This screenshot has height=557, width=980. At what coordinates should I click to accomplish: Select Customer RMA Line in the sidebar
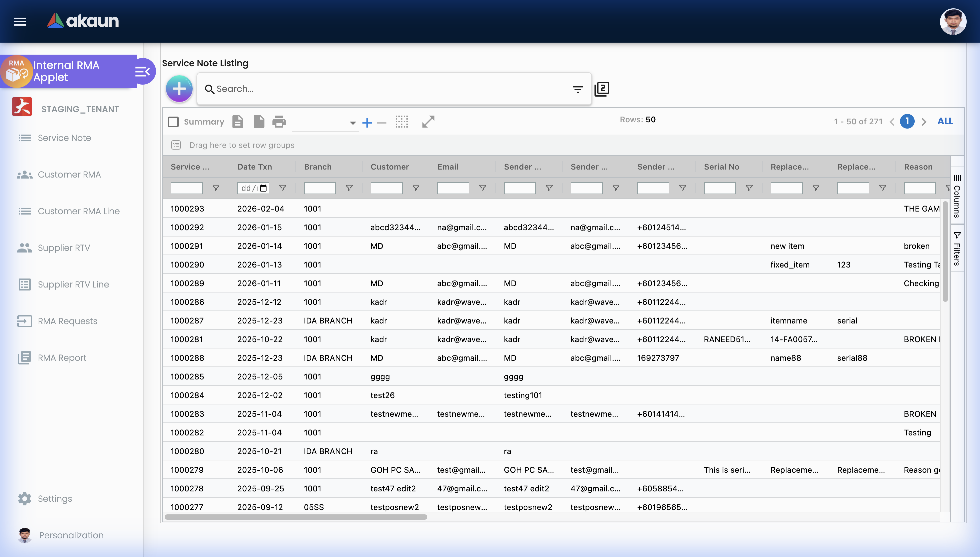tap(78, 211)
